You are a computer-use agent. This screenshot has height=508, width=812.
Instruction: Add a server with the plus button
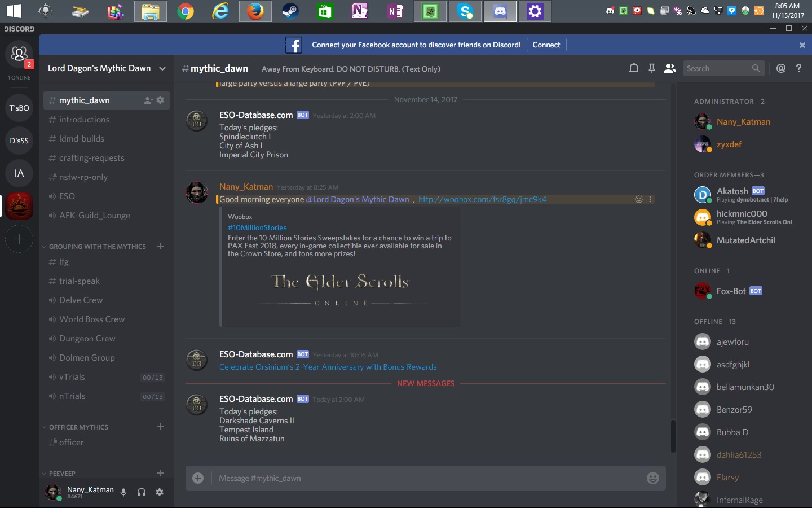pos(19,239)
